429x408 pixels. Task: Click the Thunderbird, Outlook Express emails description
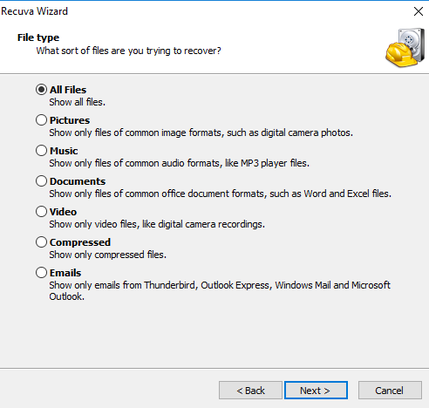click(x=220, y=291)
